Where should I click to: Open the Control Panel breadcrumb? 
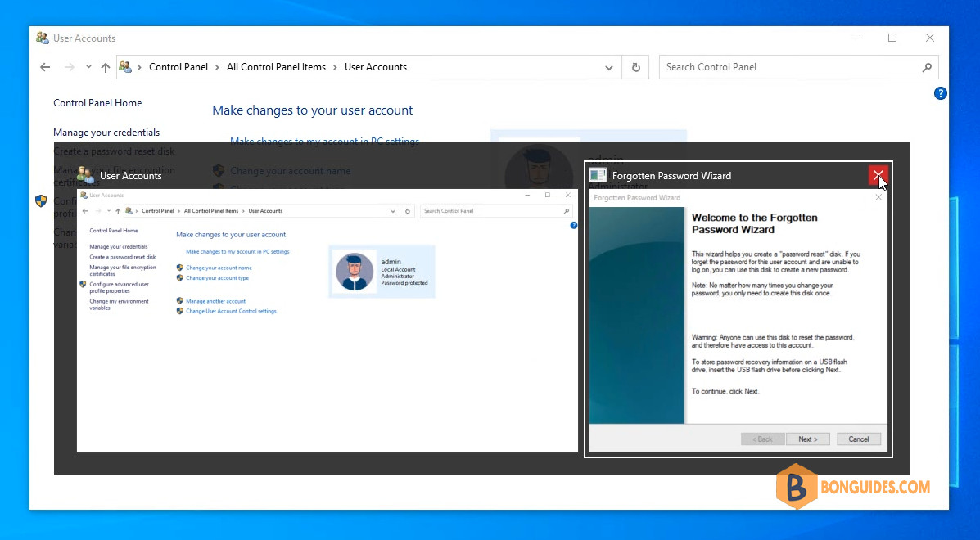click(178, 67)
